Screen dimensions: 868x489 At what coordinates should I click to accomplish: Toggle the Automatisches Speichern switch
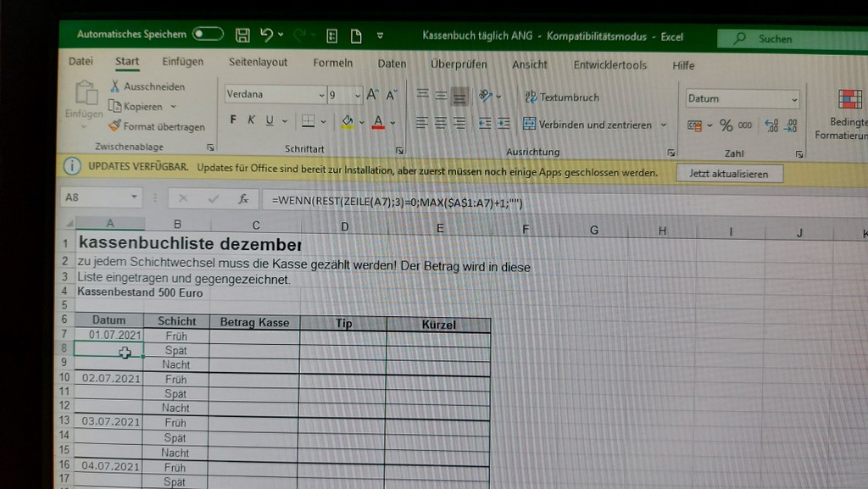pyautogui.click(x=208, y=34)
